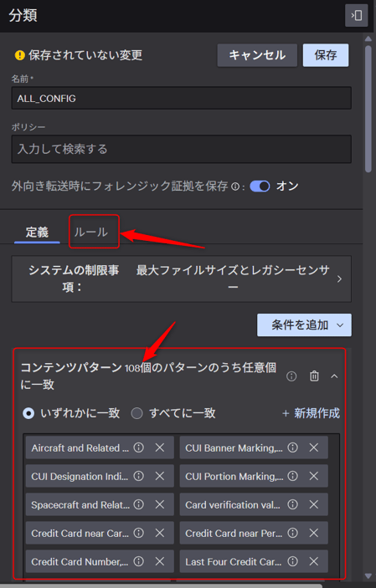376x588 pixels.
Task: Show info for CUI Portion Marking pattern
Action: (x=292, y=476)
